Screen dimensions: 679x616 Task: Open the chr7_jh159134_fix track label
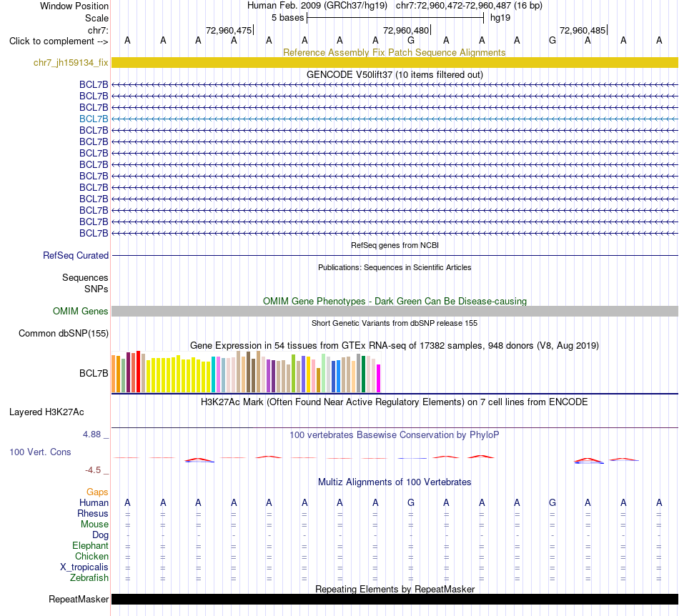71,62
